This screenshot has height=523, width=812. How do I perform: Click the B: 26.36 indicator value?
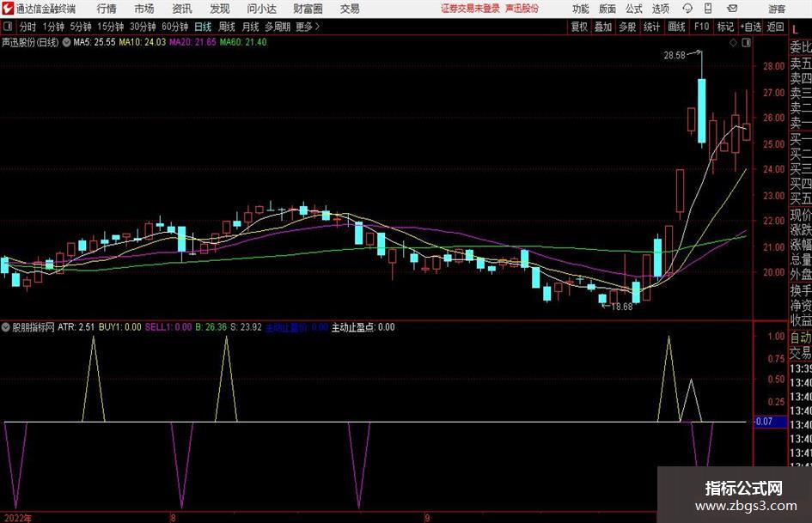[211, 327]
